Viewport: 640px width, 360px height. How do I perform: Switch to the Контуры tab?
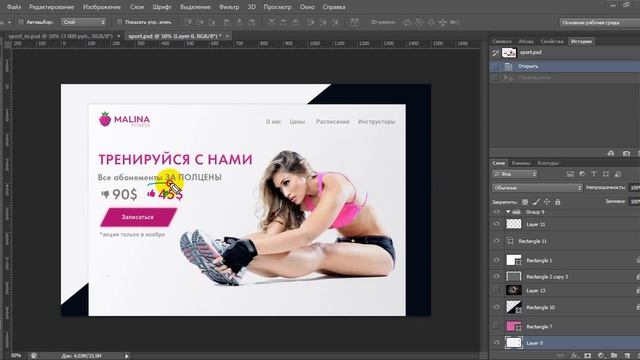(548, 163)
